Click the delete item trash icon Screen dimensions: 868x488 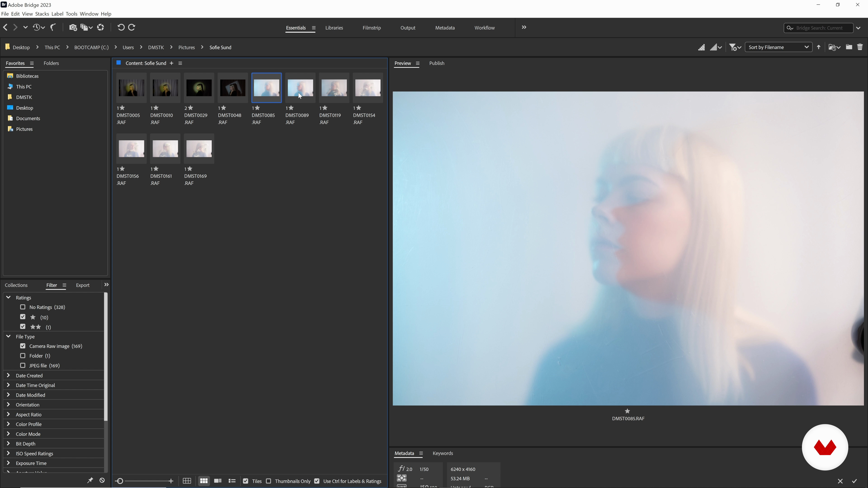point(860,47)
